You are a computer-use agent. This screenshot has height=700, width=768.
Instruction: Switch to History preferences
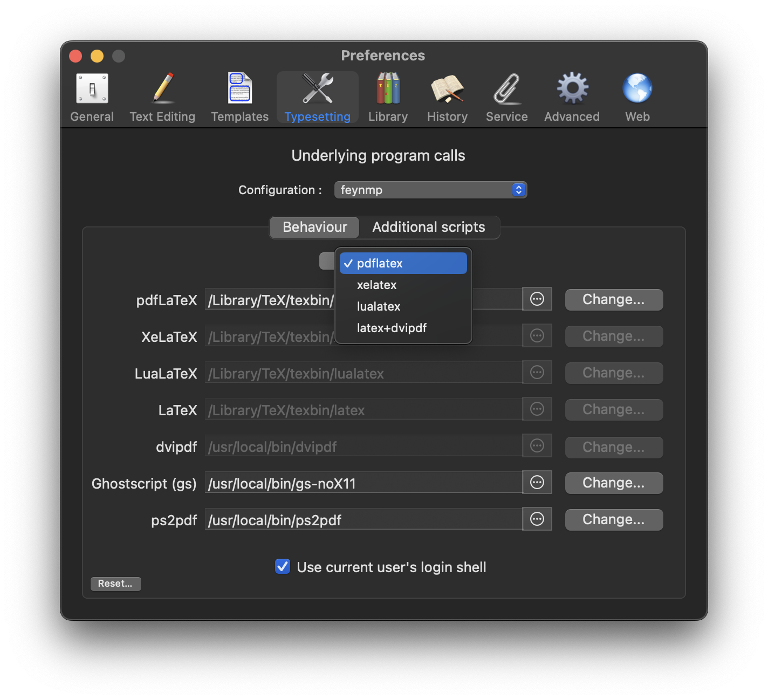coord(447,96)
